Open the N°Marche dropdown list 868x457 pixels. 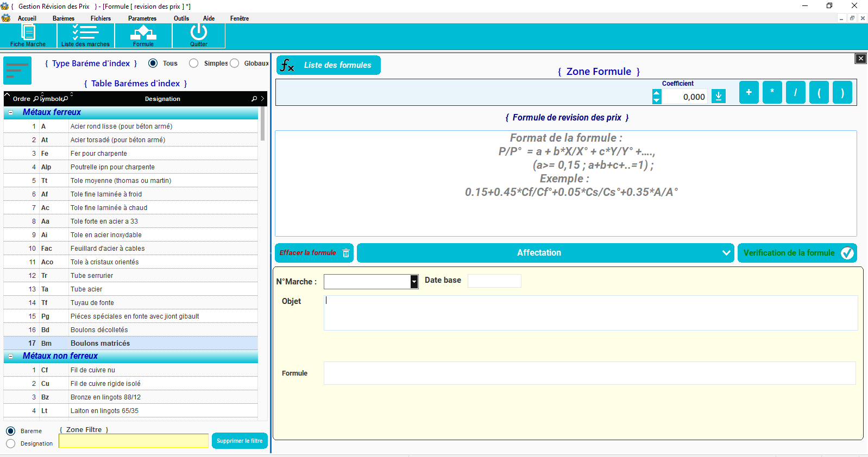tap(414, 282)
